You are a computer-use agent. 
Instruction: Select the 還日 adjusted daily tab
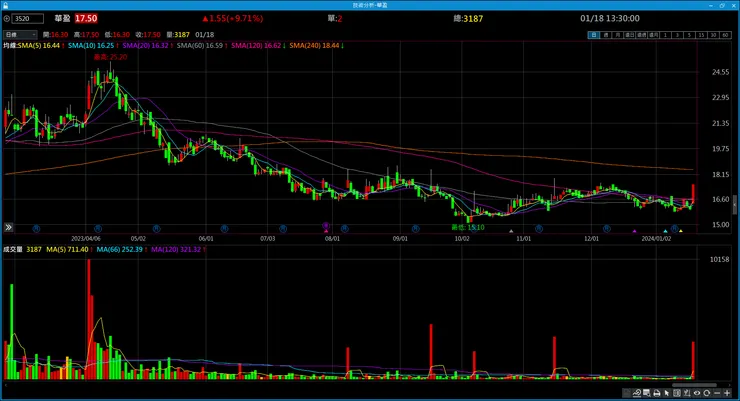click(629, 35)
